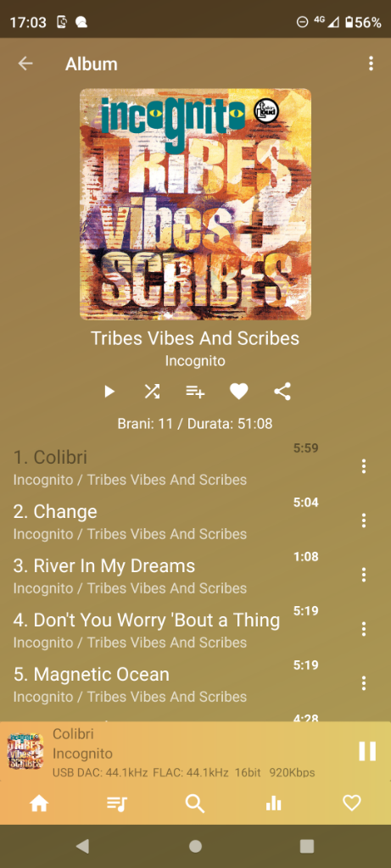
Task: Open the Home tab in bottom bar
Action: tap(39, 804)
